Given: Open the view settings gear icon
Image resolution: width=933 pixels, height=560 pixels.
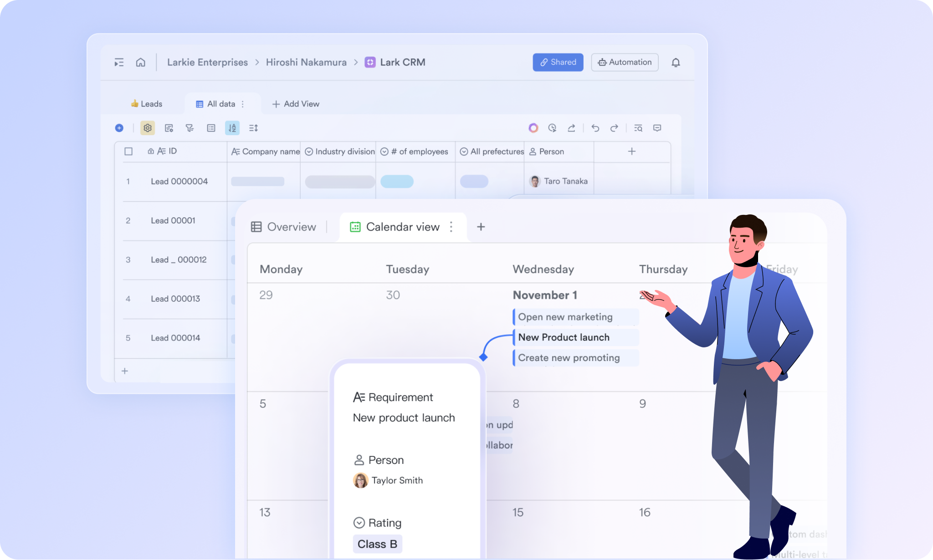Looking at the screenshot, I should point(148,128).
